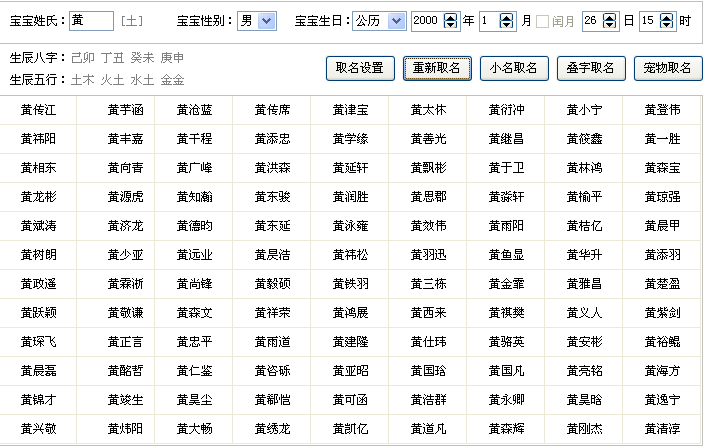The width and height of the screenshot is (708, 447).
Task: Select the name 黄刚杰
Action: 584,428
